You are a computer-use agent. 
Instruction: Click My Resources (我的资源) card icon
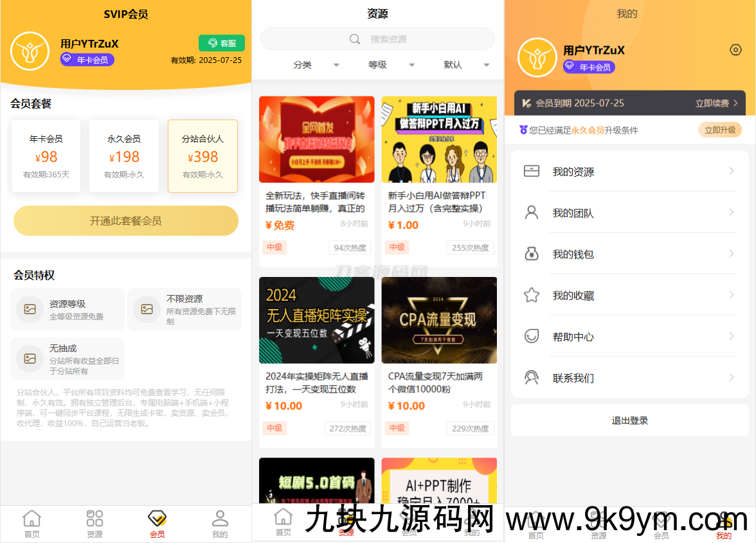[531, 172]
